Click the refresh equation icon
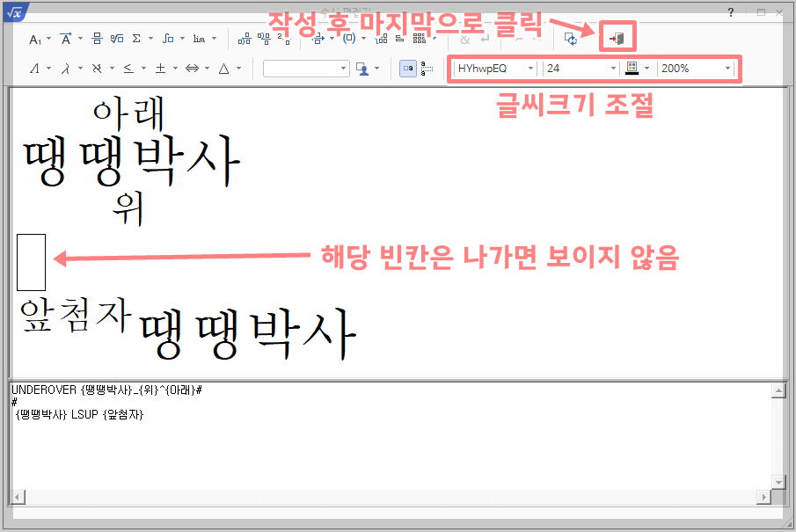Image resolution: width=796 pixels, height=532 pixels. [571, 38]
